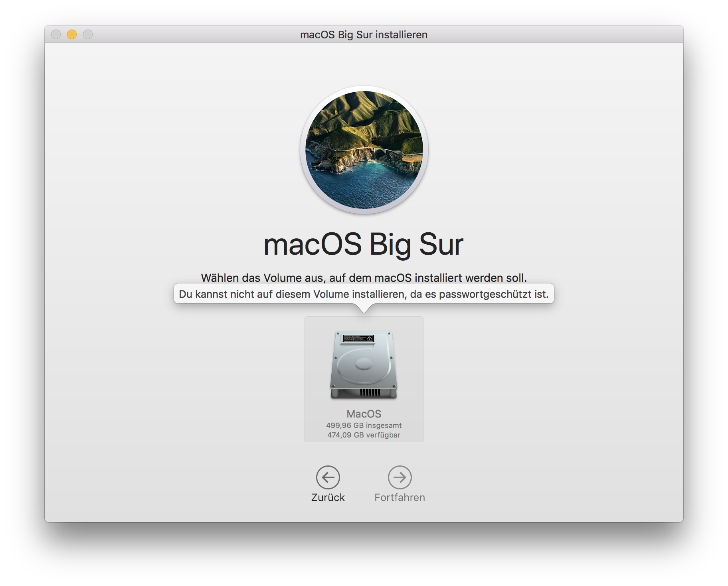Click the 'Wählen das Volume aus' instruction text
Screen dimensions: 728x586
tap(364, 278)
